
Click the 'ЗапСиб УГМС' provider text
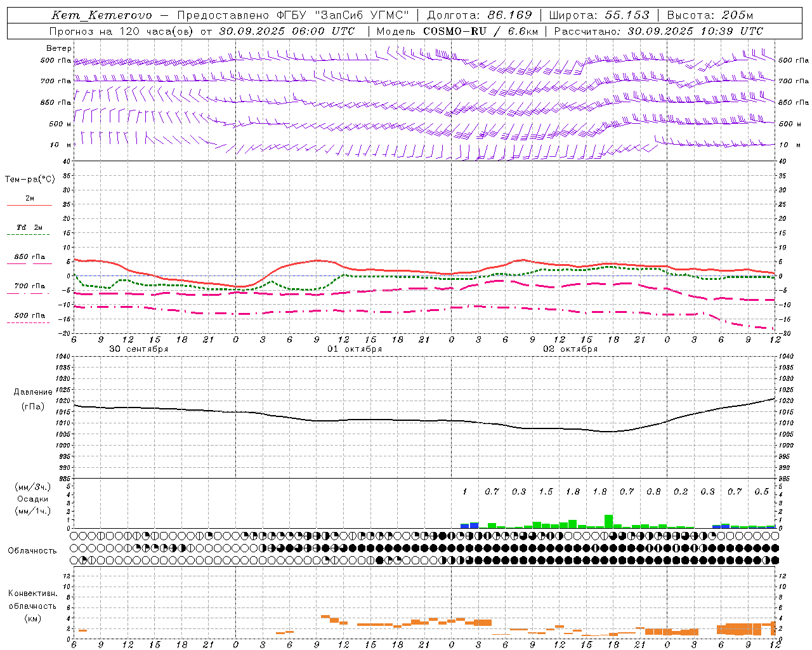click(362, 15)
